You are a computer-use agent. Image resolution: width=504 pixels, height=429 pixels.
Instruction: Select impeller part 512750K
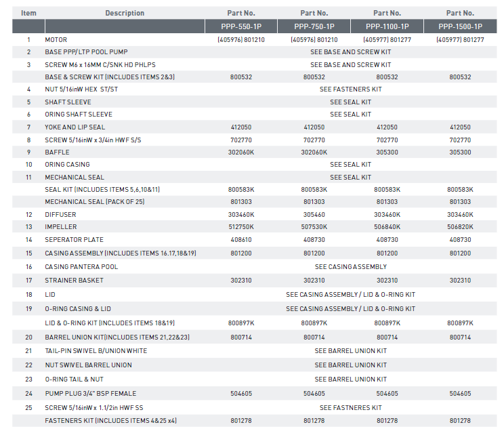click(x=241, y=227)
